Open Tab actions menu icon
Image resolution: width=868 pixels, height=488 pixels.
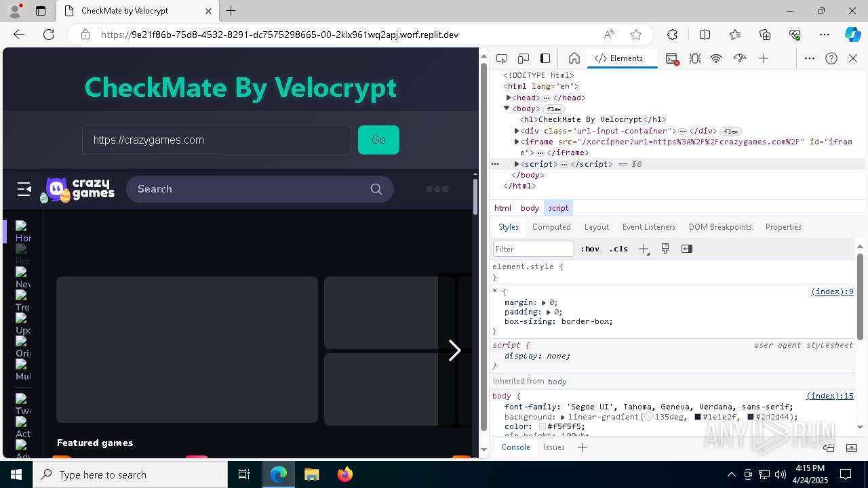point(41,11)
